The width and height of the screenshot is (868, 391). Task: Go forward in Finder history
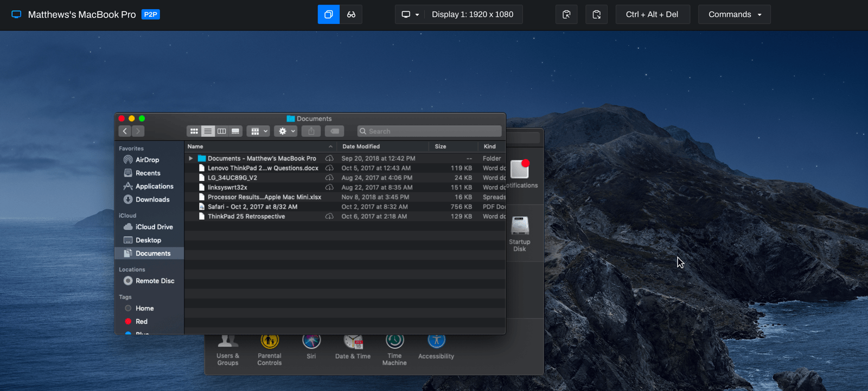pyautogui.click(x=138, y=131)
